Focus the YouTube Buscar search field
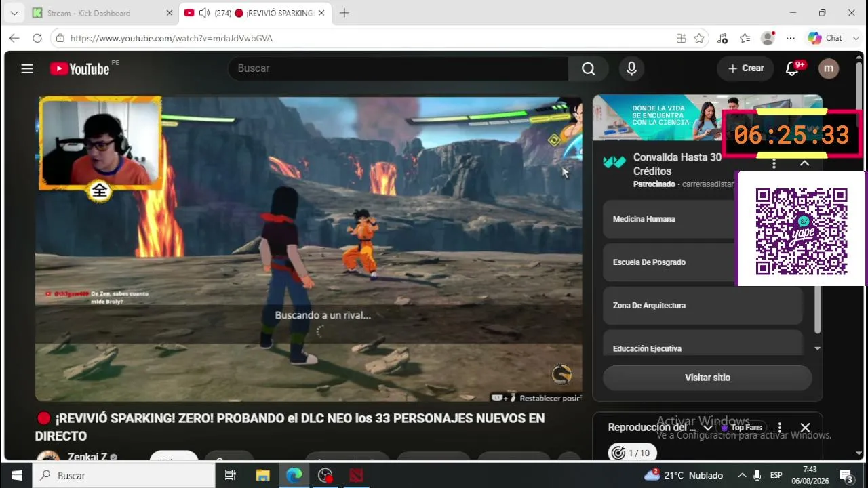Image resolution: width=868 pixels, height=488 pixels. coord(399,68)
